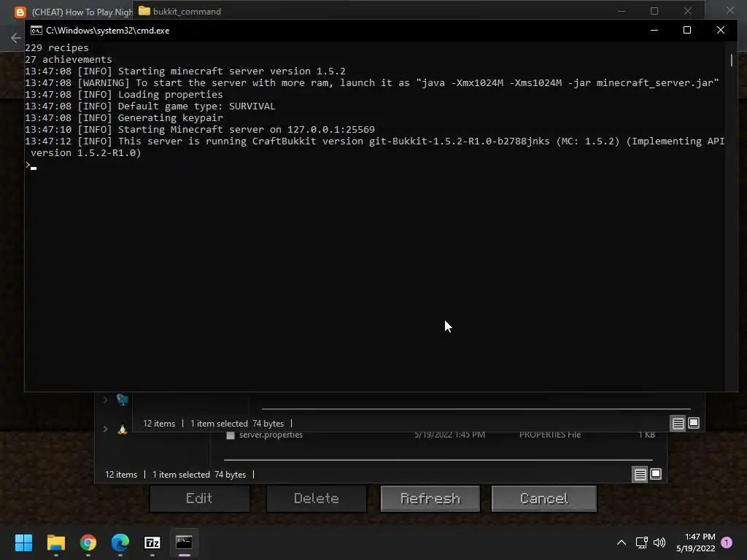Click the lower Explorer horizontal scrollbar
Screen dimensions: 747x560
click(x=438, y=460)
